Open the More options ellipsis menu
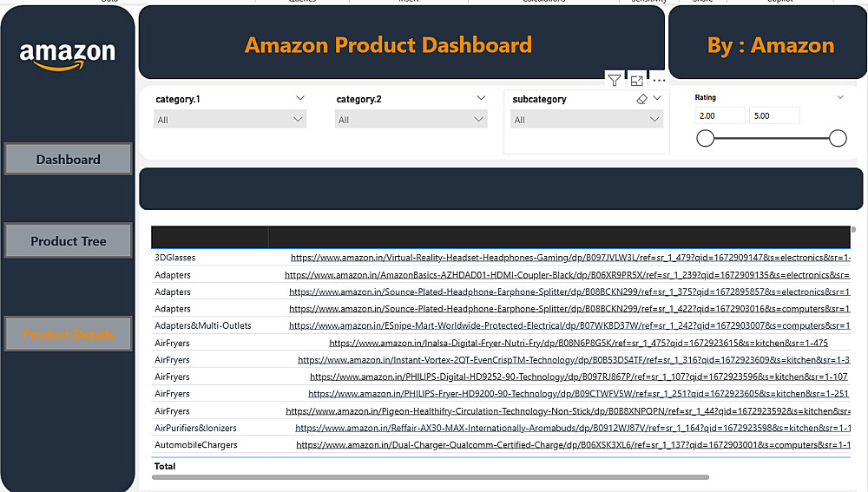Screen dimensions: 868x492 click(x=659, y=81)
